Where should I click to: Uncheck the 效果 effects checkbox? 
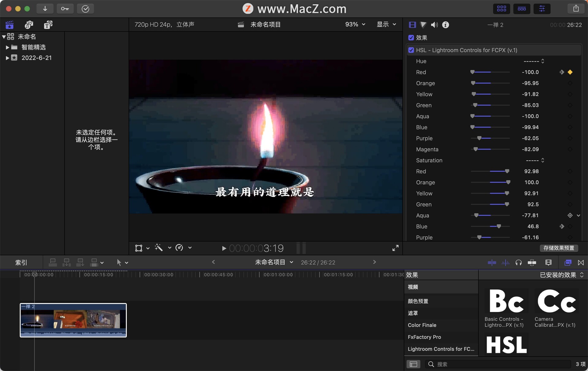[411, 38]
